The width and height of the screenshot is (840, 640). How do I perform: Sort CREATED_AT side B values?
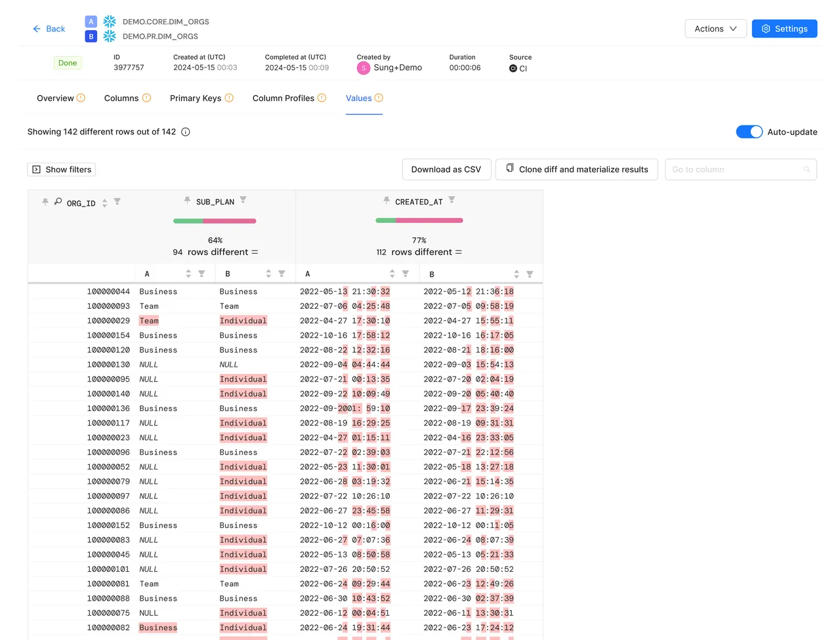(x=516, y=273)
